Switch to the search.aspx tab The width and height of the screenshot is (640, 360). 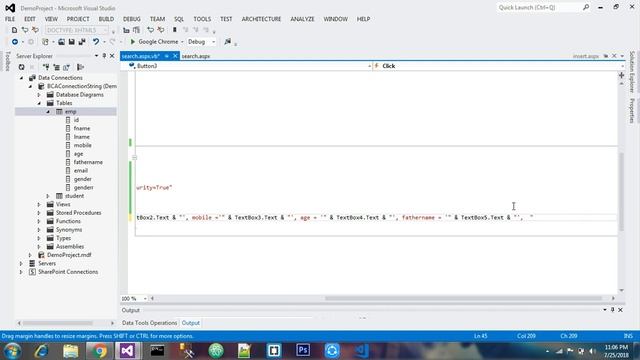196,56
